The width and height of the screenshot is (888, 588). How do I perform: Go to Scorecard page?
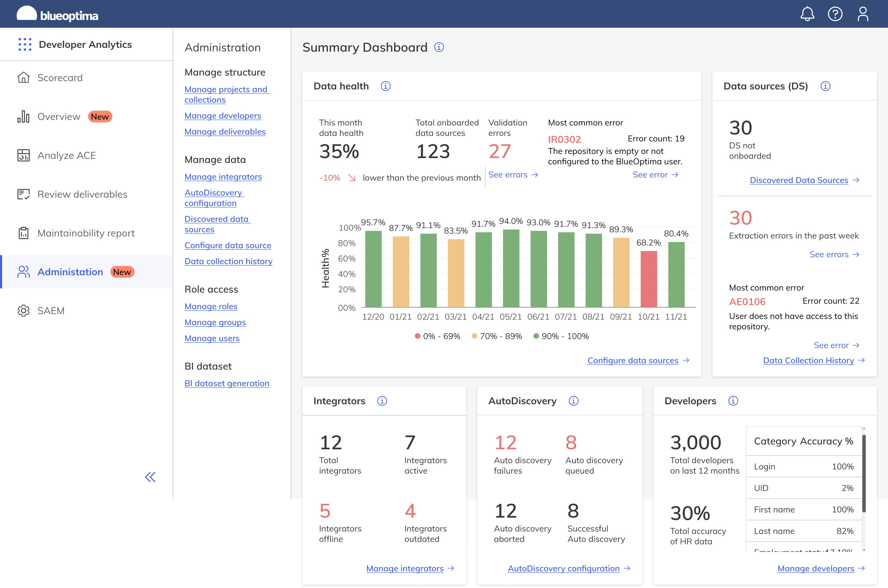click(60, 78)
